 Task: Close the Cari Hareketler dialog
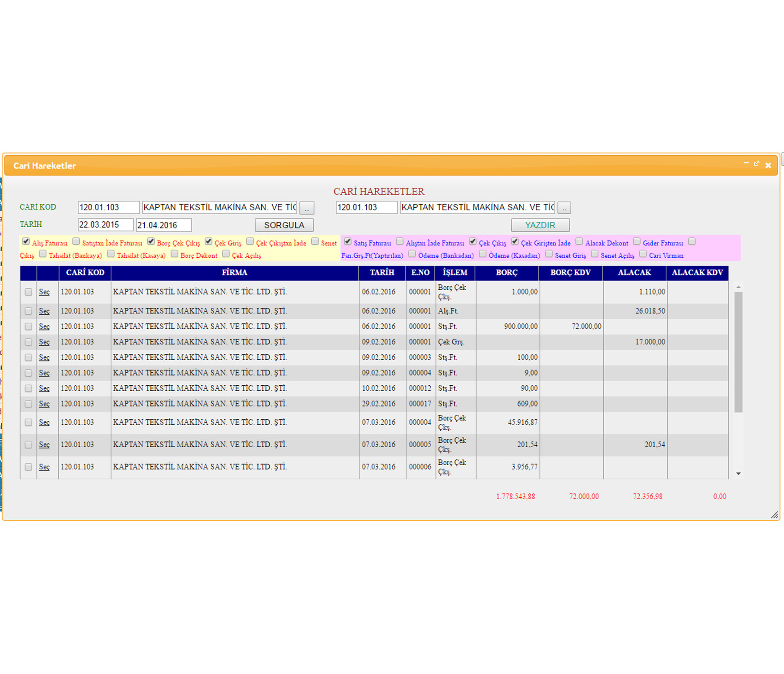point(768,165)
